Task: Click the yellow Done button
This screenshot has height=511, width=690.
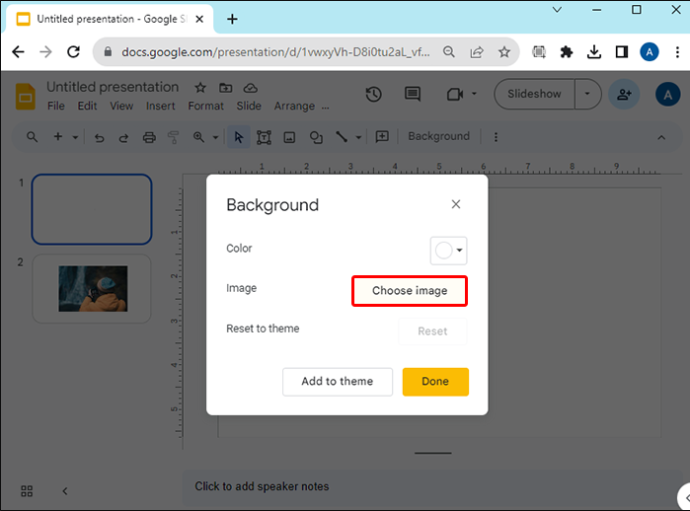Action: pyautogui.click(x=435, y=382)
